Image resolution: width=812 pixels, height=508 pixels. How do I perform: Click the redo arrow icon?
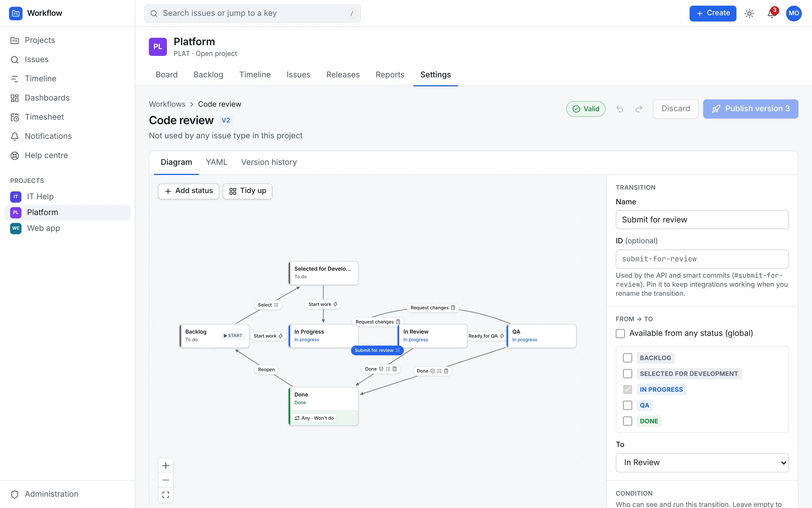click(x=639, y=109)
